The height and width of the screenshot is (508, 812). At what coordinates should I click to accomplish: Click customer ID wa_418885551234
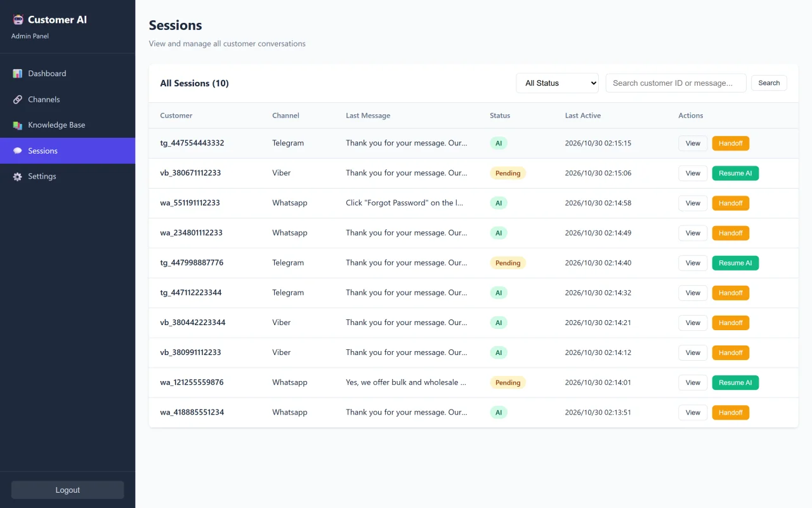pos(192,412)
